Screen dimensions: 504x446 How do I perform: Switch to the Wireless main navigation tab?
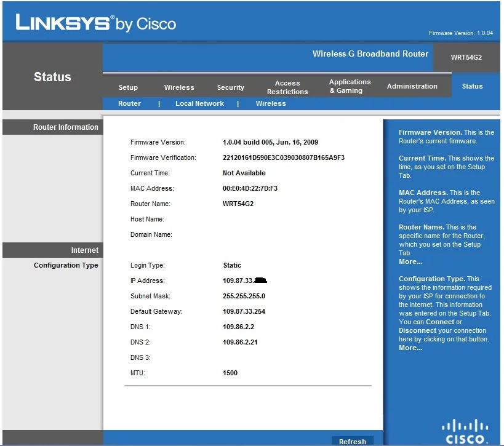pos(179,87)
